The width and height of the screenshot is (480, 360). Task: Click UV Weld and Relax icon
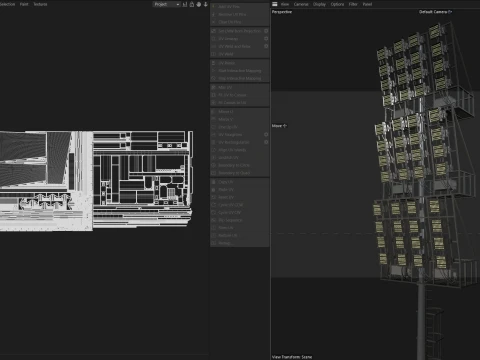(214, 46)
